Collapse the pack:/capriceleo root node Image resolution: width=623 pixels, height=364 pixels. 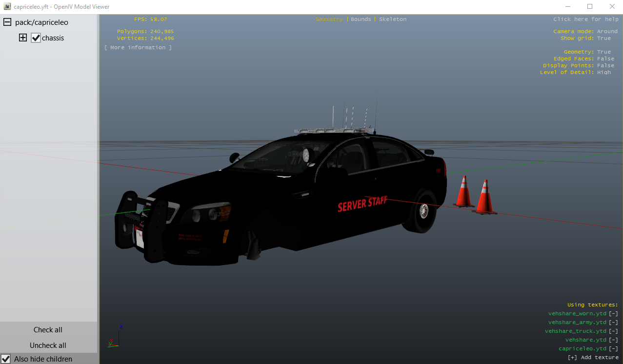[7, 22]
